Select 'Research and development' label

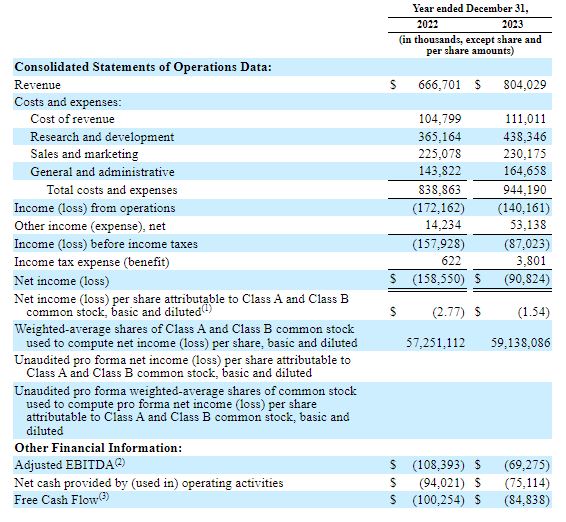click(x=102, y=137)
